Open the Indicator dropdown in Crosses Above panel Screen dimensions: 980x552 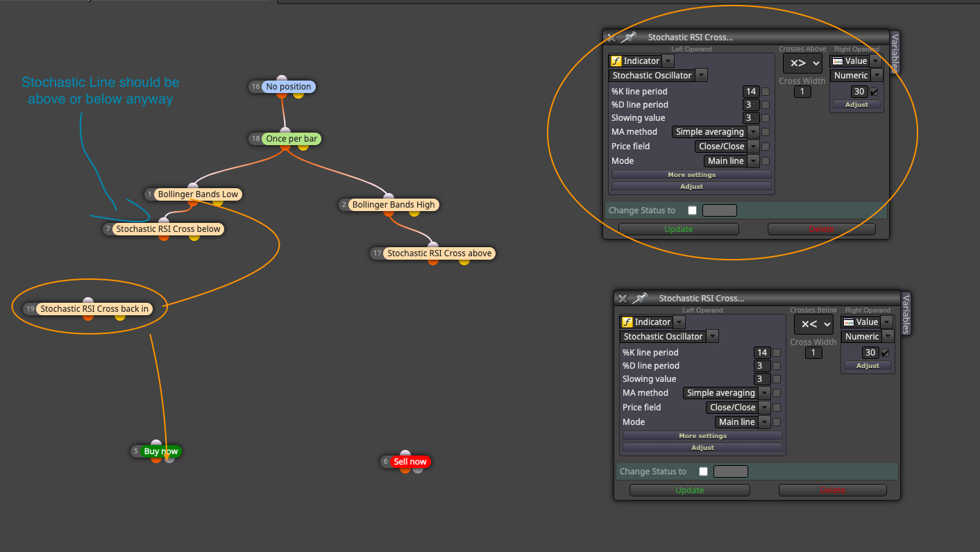point(668,61)
